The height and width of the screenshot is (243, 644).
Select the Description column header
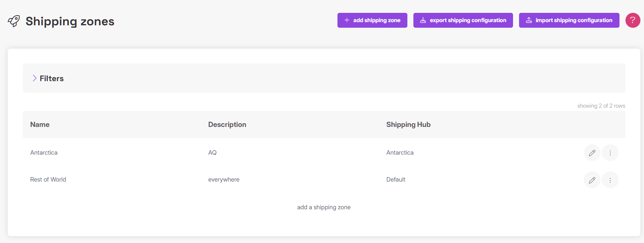[x=227, y=125]
